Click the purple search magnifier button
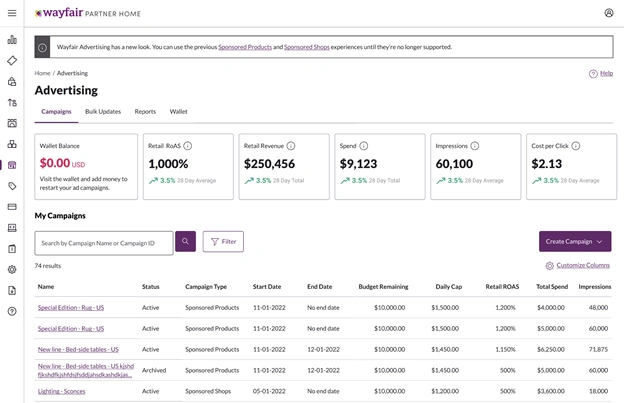The width and height of the screenshot is (624, 403). tap(185, 241)
